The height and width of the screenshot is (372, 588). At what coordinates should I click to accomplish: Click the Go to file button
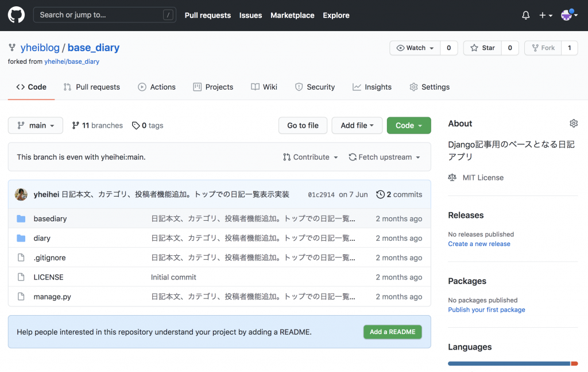[x=303, y=125]
